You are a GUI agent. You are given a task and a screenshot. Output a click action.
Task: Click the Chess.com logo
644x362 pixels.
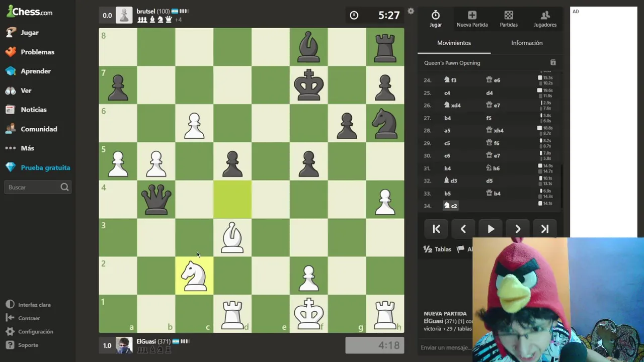click(29, 12)
